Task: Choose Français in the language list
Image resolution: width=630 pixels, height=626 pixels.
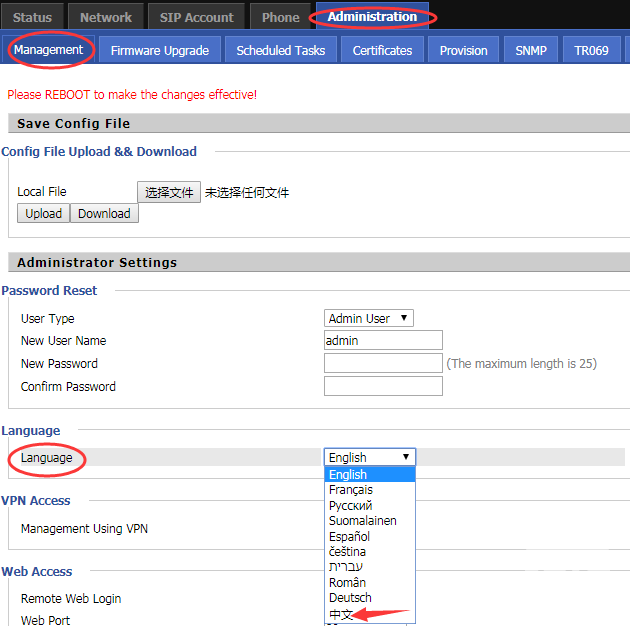Action: coord(351,490)
